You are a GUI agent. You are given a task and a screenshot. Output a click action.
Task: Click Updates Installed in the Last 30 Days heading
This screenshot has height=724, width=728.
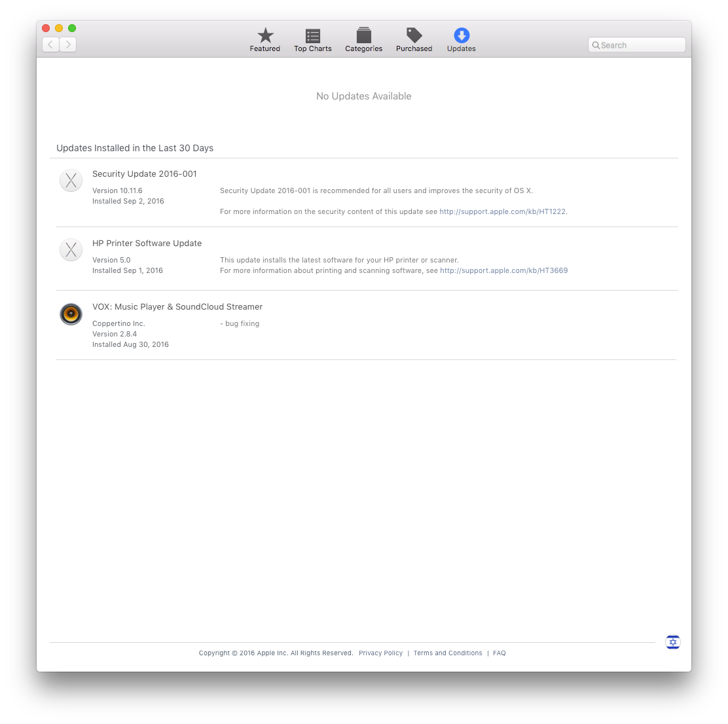point(135,148)
